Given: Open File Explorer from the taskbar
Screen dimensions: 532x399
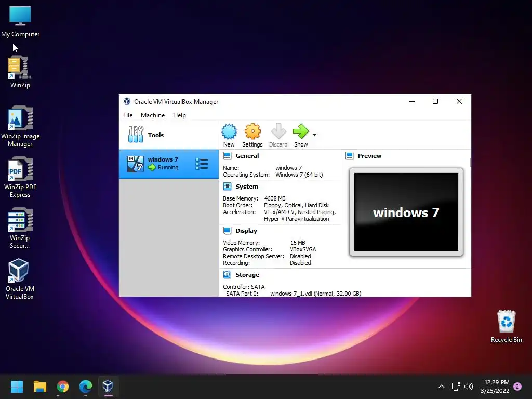Looking at the screenshot, I should point(39,387).
